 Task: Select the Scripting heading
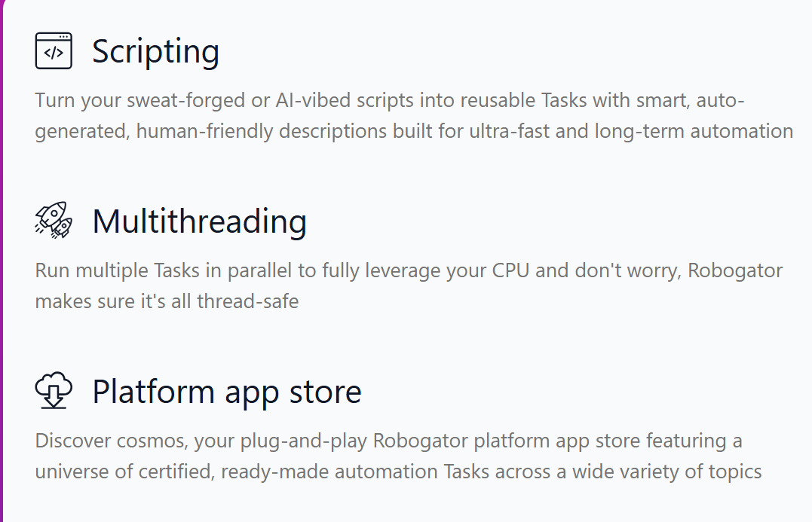155,51
